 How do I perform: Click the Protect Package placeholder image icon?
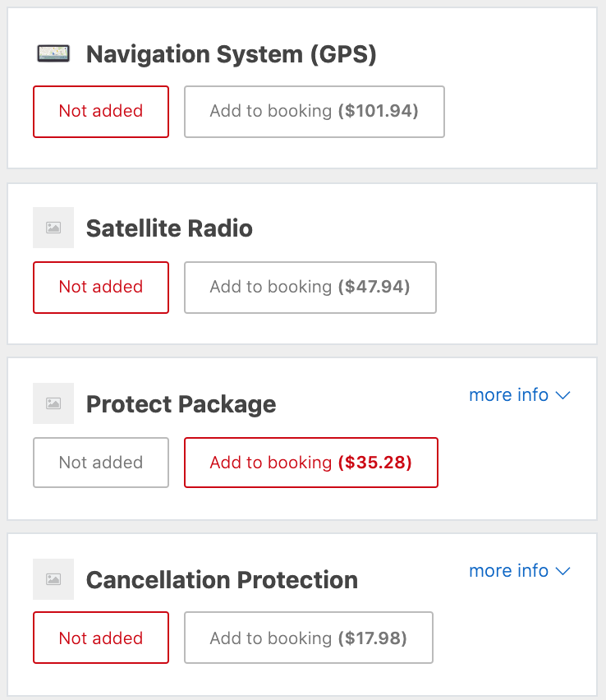click(x=53, y=403)
